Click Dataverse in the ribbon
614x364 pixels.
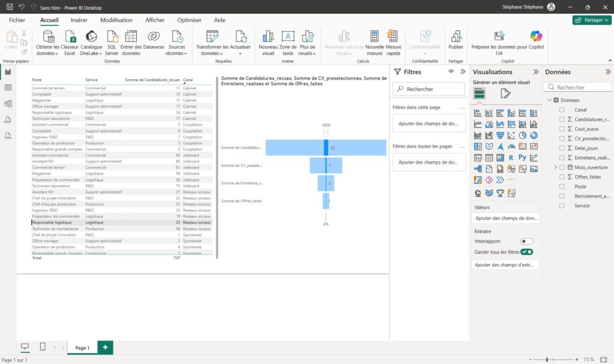[153, 40]
